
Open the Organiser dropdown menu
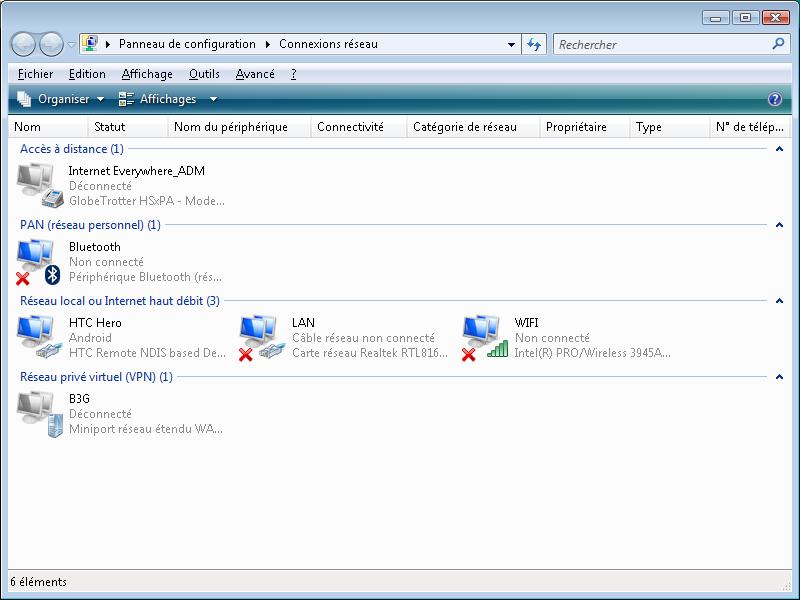61,99
